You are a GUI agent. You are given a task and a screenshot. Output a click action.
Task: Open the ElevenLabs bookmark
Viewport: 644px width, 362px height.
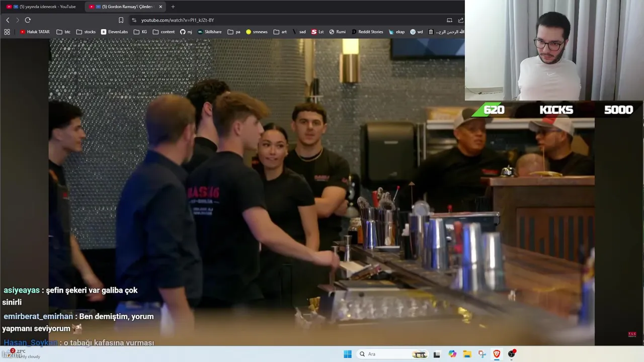pyautogui.click(x=114, y=32)
